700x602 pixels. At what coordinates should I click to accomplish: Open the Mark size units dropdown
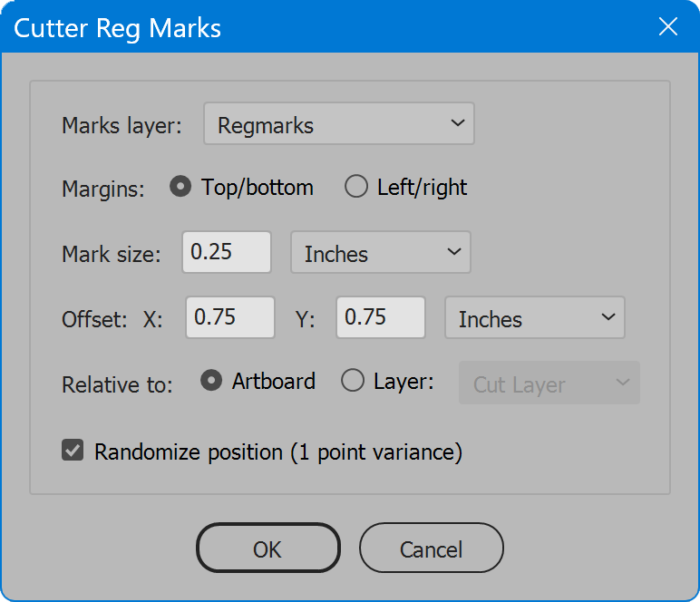[380, 253]
